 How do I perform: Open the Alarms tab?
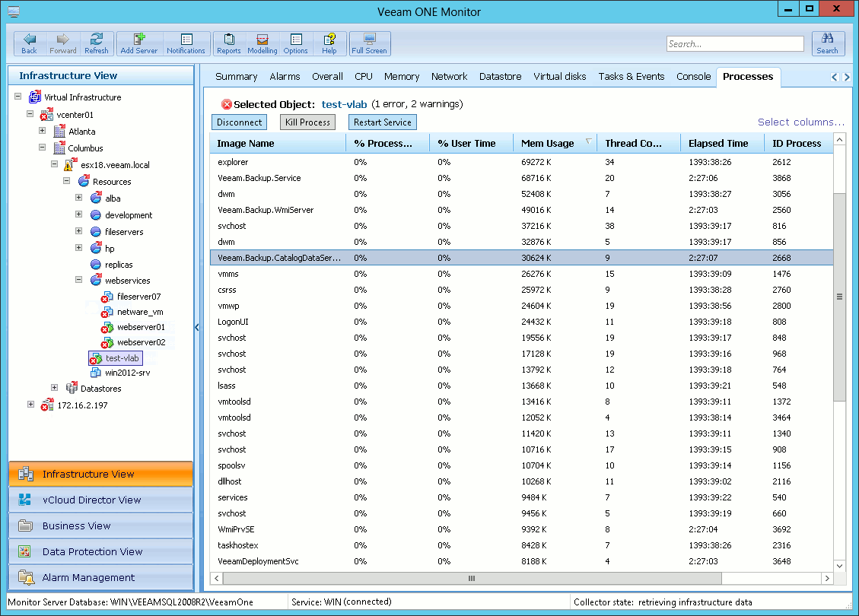[285, 77]
